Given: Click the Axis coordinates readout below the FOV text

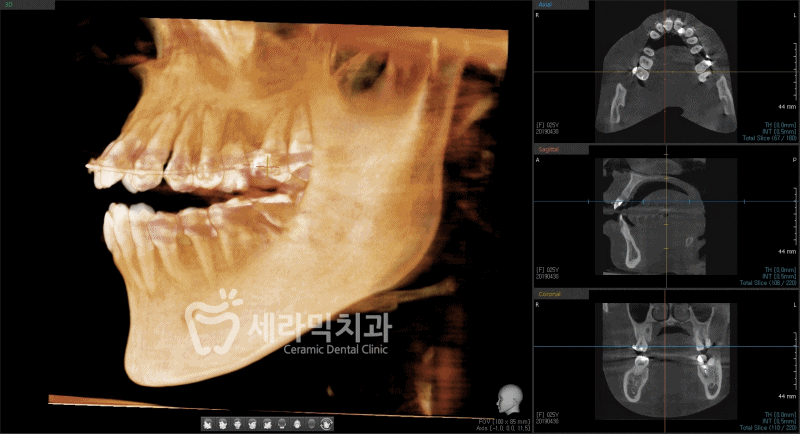Looking at the screenshot, I should pyautogui.click(x=503, y=428).
